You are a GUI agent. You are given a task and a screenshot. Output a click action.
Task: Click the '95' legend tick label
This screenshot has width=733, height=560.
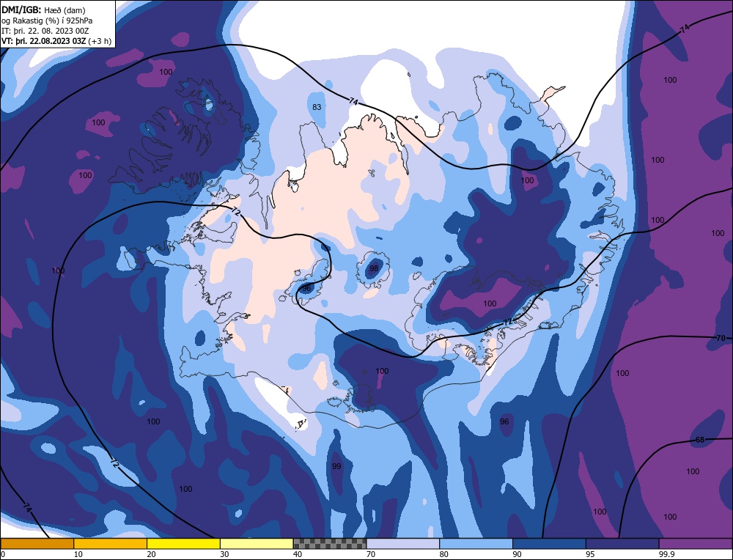point(590,554)
